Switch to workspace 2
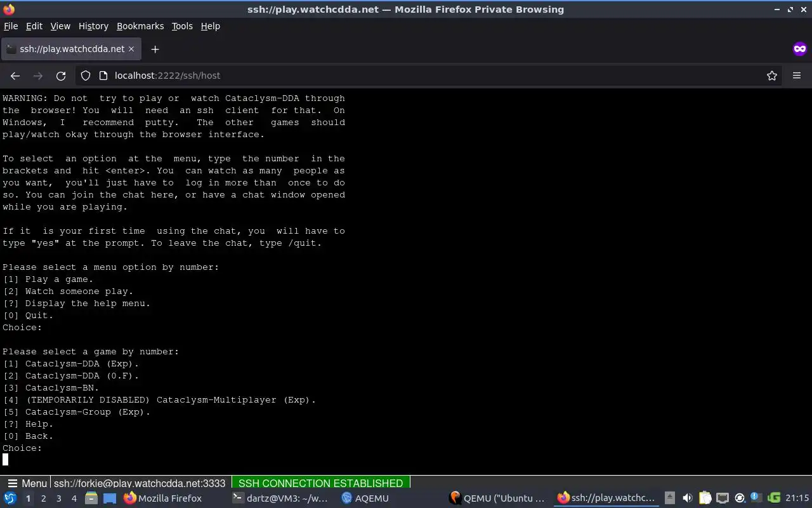812x508 pixels. coord(43,498)
